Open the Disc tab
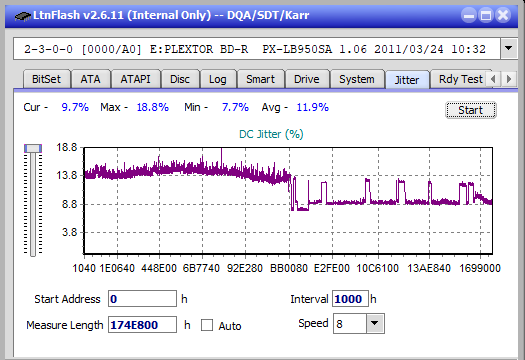Screen dimensions: 525x360 click(180, 79)
